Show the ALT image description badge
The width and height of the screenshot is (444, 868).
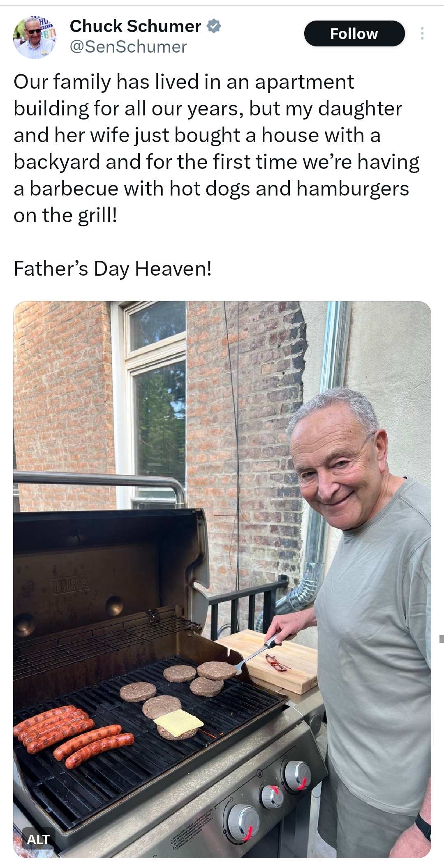click(38, 839)
